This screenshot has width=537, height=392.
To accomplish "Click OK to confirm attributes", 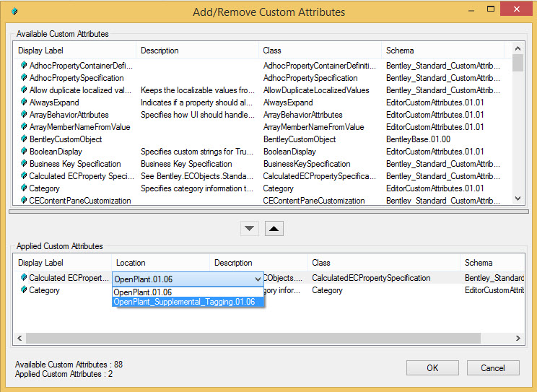I will tap(432, 367).
